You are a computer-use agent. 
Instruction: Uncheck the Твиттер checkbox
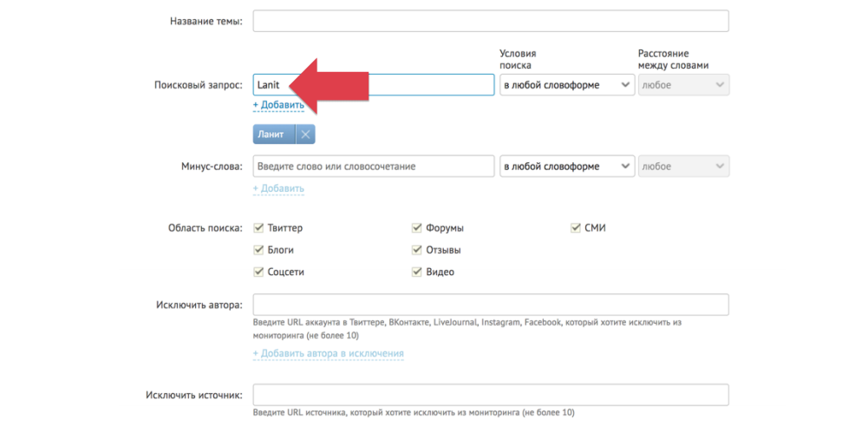(x=258, y=227)
